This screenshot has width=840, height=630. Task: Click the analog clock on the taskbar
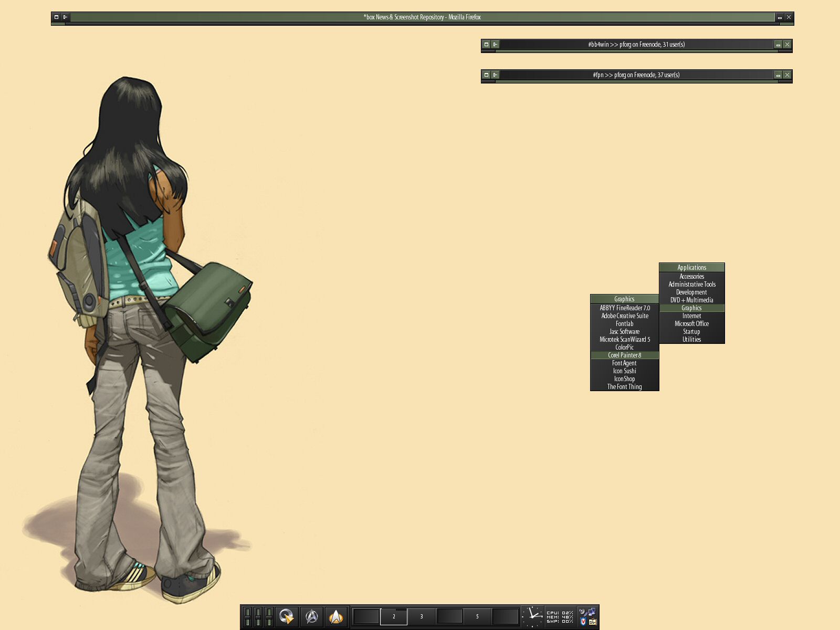coord(532,616)
